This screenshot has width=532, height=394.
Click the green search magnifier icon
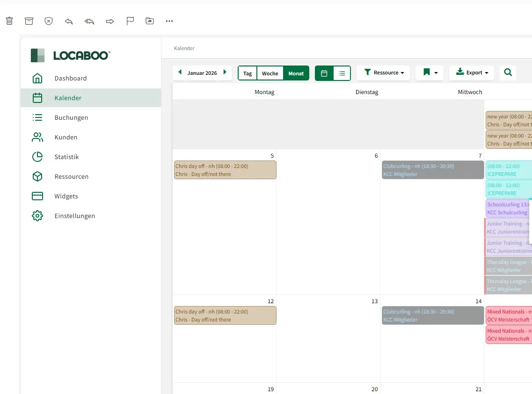tap(508, 73)
